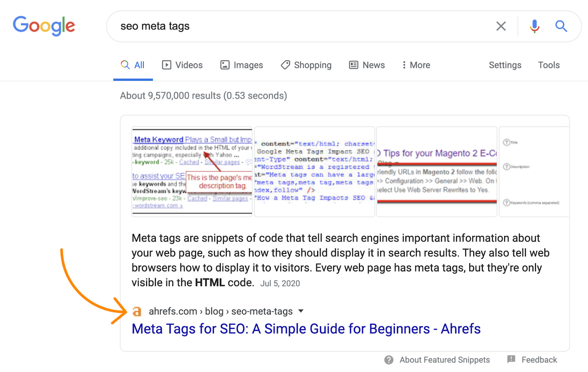Screen dimensions: 588x372
Task: Click the Google logo
Action: [x=44, y=26]
